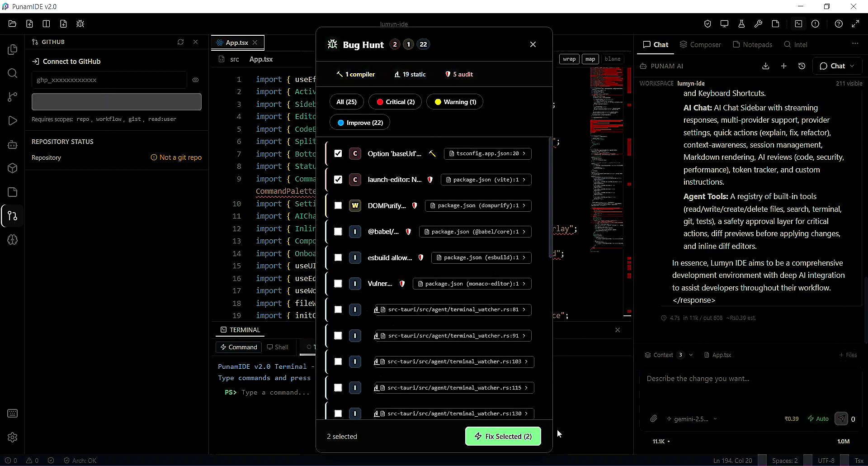Open the Bug Hunt toolbar icon

pyautogui.click(x=80, y=24)
